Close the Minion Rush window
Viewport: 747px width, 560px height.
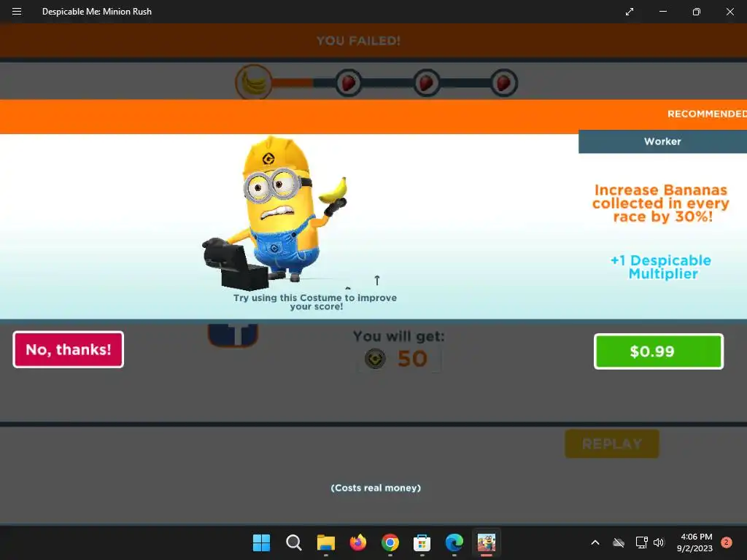(x=729, y=12)
